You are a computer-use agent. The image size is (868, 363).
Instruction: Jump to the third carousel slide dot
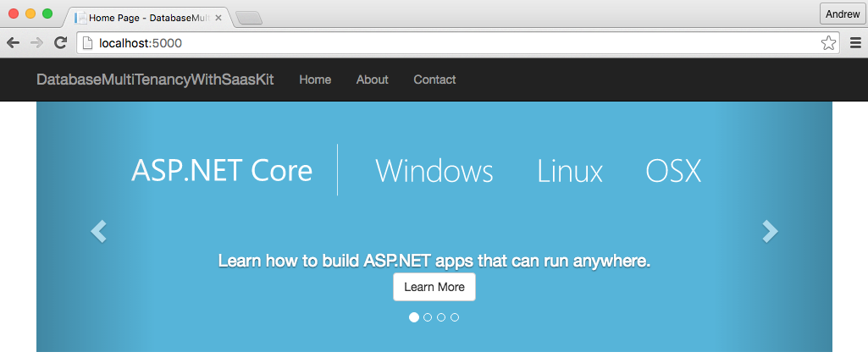pyautogui.click(x=441, y=317)
